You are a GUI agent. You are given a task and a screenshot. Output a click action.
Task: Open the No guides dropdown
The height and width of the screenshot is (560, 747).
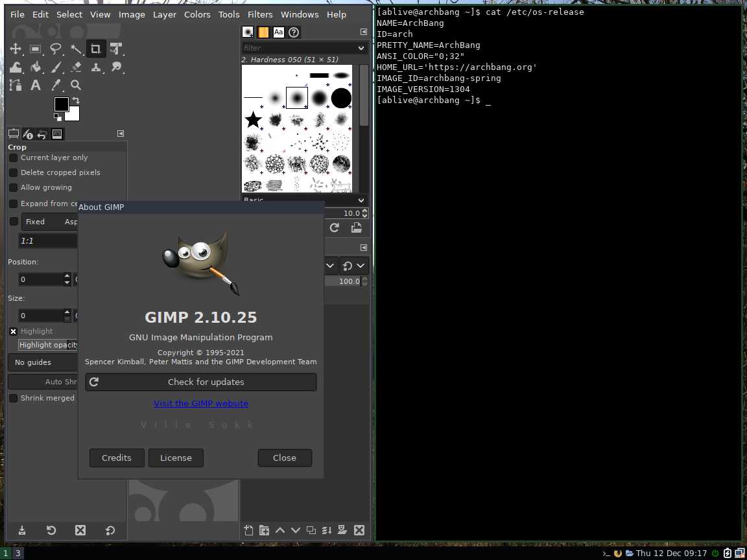point(43,362)
